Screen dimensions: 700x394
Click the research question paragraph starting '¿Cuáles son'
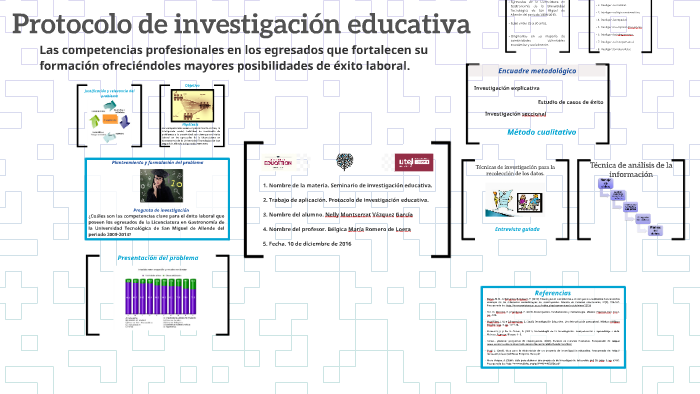(x=156, y=225)
